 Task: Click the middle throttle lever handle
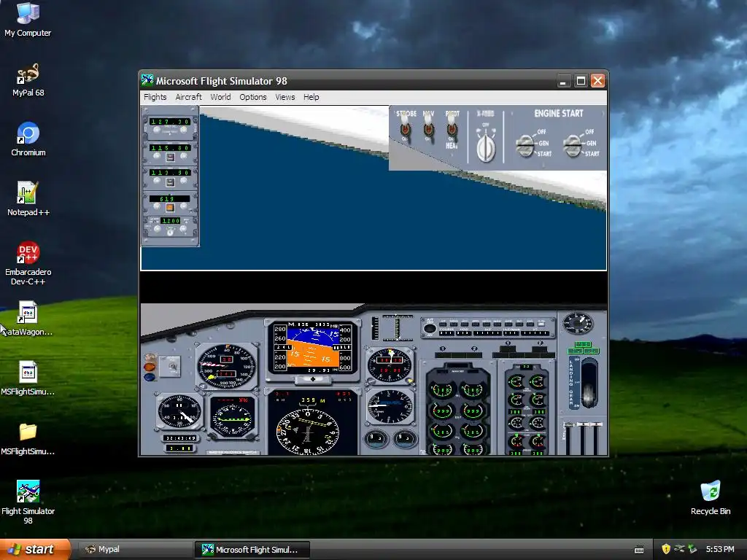tap(583, 424)
